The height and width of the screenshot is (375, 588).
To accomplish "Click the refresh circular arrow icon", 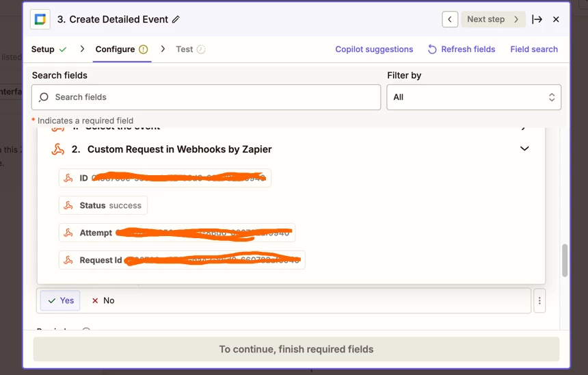I will coord(432,49).
